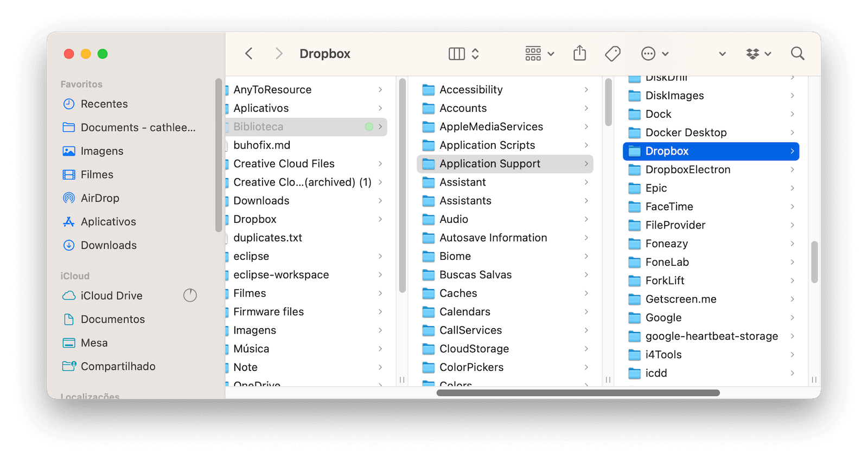Select the AppleMediaServices folder

(x=505, y=126)
